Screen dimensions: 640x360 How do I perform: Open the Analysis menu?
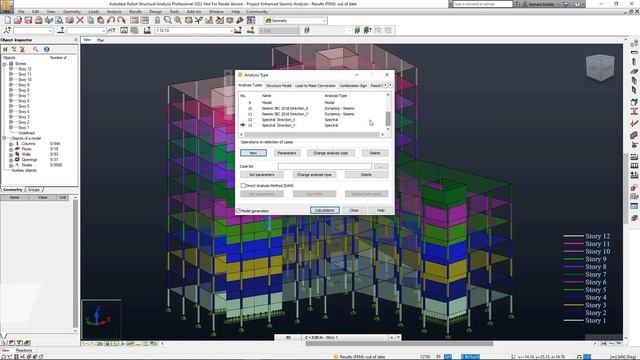click(x=114, y=12)
